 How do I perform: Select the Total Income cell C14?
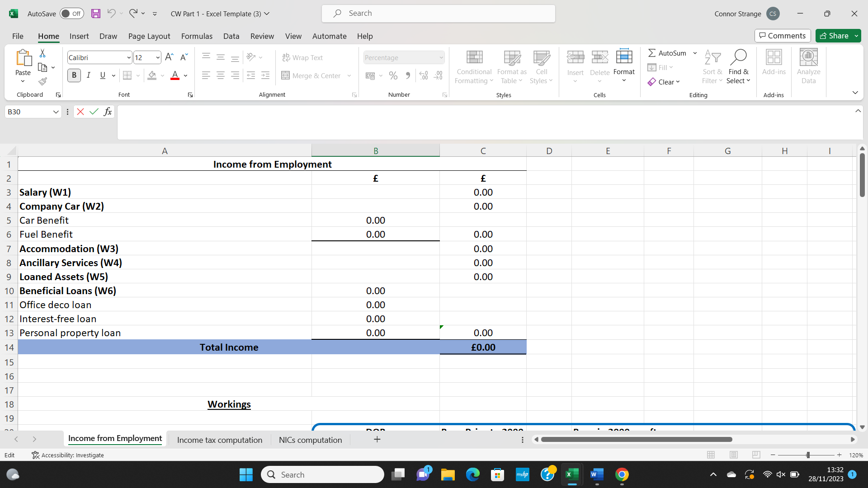[483, 347]
